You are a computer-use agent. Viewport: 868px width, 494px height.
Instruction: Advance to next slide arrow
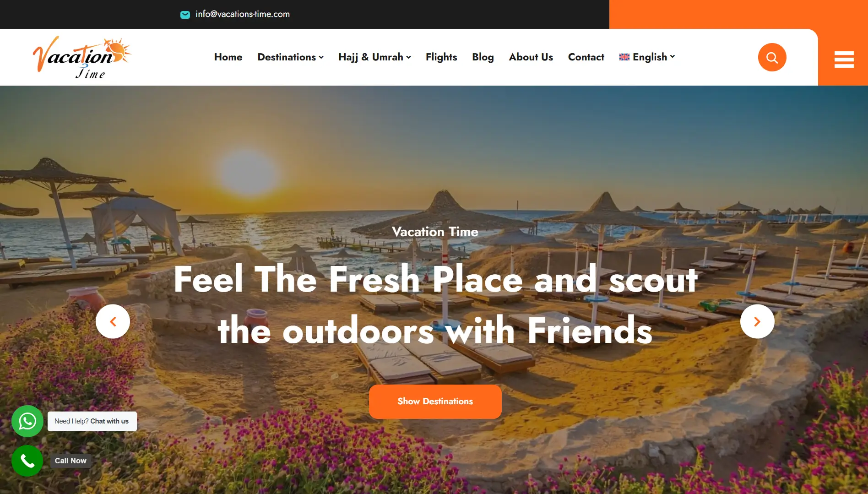point(757,321)
